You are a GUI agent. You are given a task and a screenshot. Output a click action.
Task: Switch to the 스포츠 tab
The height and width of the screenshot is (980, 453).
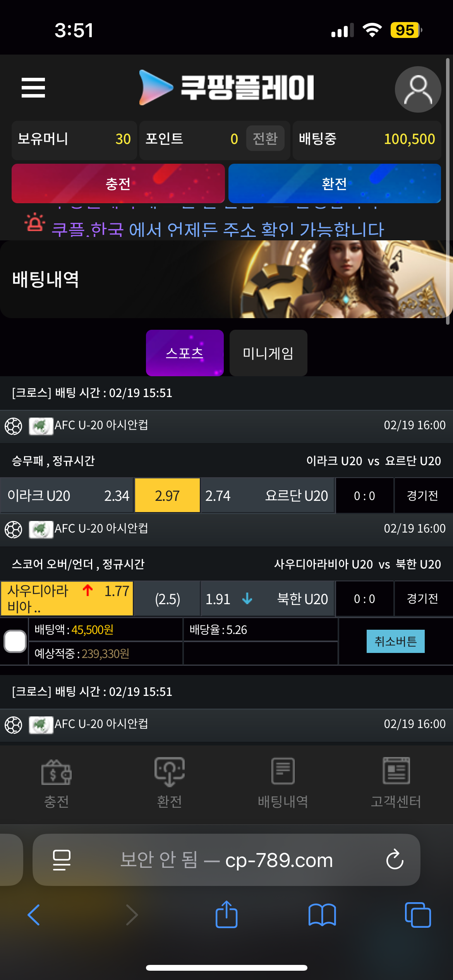pos(185,353)
